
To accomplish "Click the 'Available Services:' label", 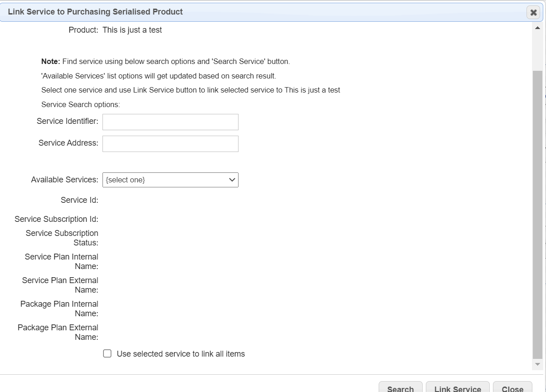I will tap(64, 180).
